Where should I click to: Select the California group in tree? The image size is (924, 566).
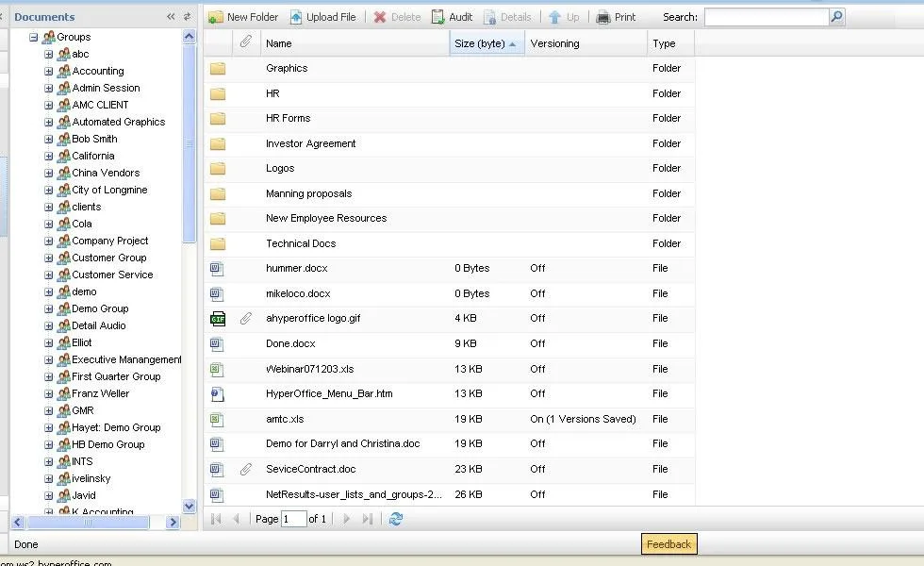tap(93, 156)
